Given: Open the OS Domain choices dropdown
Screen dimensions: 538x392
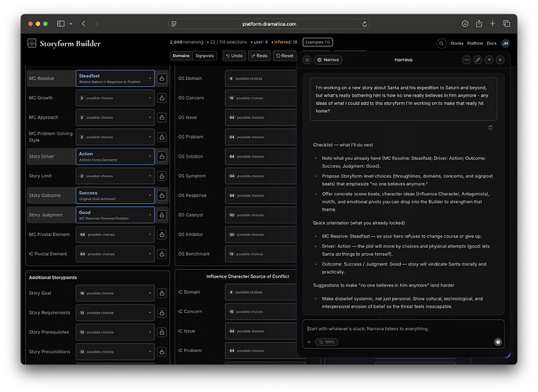Looking at the screenshot, I should pyautogui.click(x=261, y=78).
